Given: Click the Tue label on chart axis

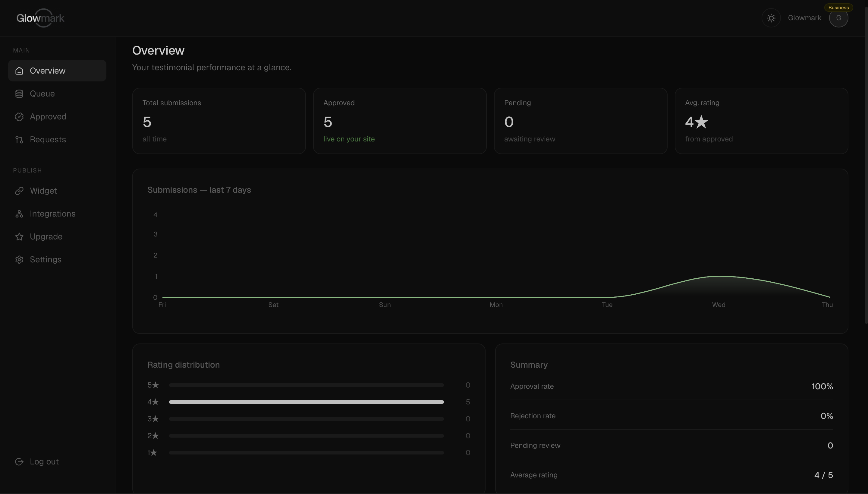Looking at the screenshot, I should (607, 305).
